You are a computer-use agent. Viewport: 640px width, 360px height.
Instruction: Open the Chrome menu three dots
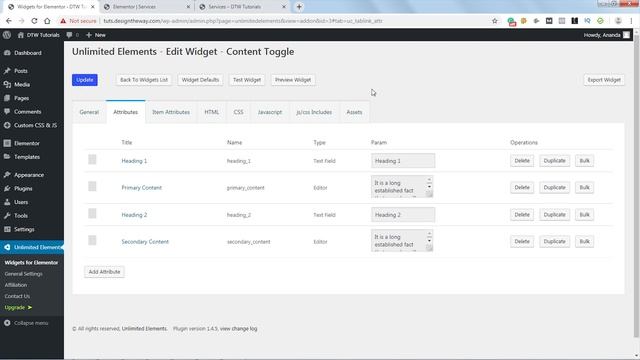coord(631,21)
